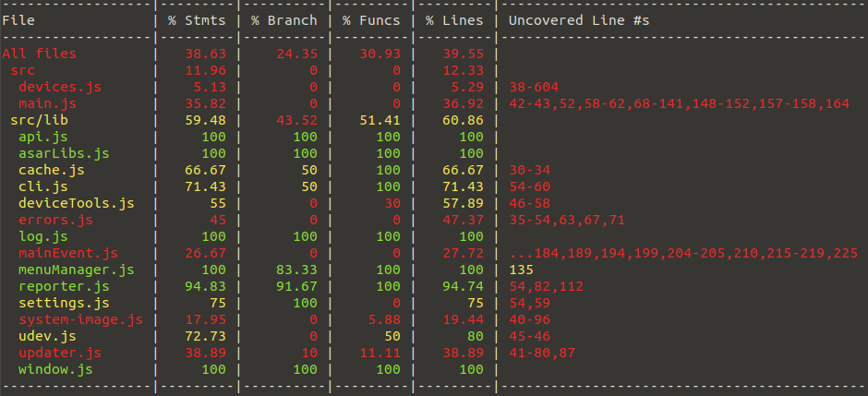
Task: Click the src lines value 12.33
Action: pos(463,70)
